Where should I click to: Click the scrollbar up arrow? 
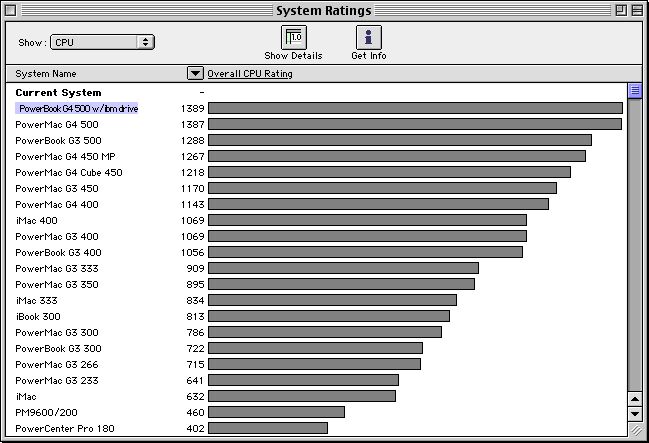tap(635, 399)
